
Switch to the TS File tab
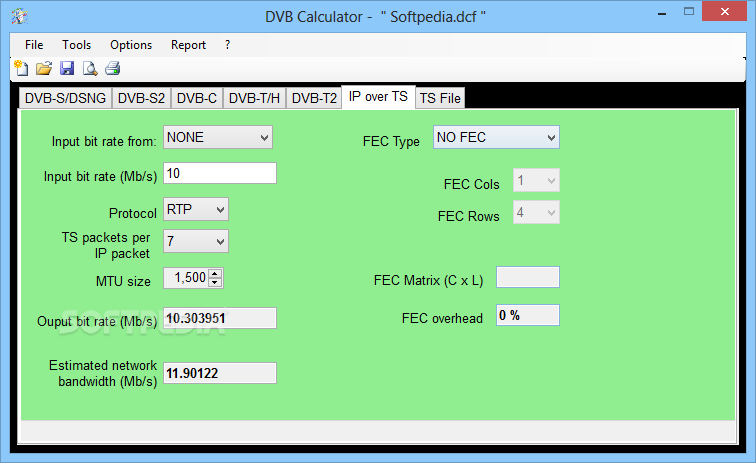(440, 98)
